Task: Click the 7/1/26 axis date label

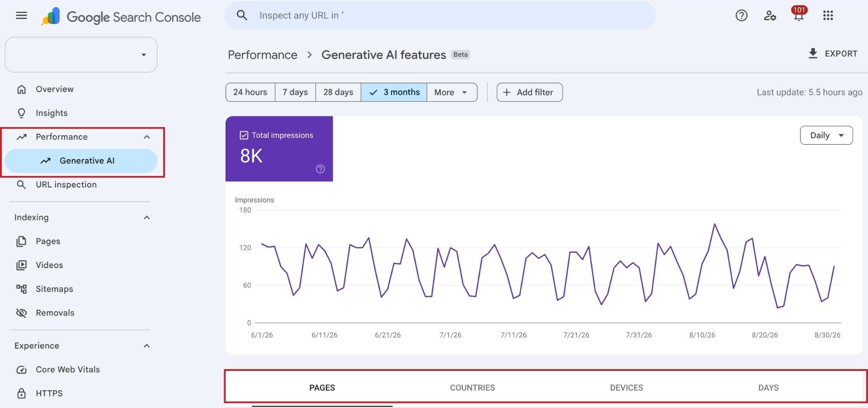Action: coord(450,335)
